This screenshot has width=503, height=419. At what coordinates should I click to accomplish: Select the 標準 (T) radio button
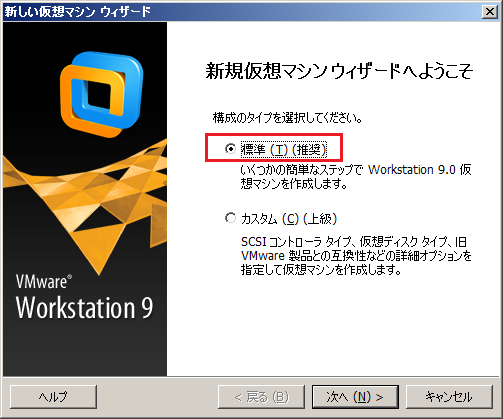pyautogui.click(x=230, y=149)
